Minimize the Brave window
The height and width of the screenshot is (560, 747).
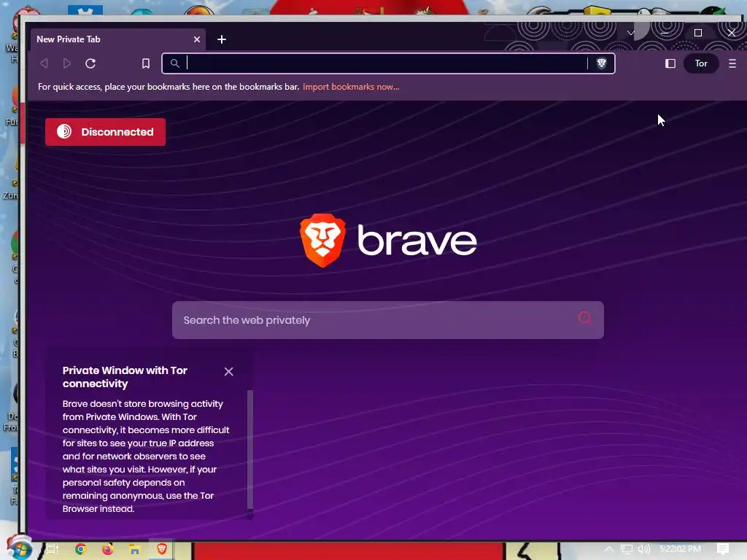coord(664,33)
